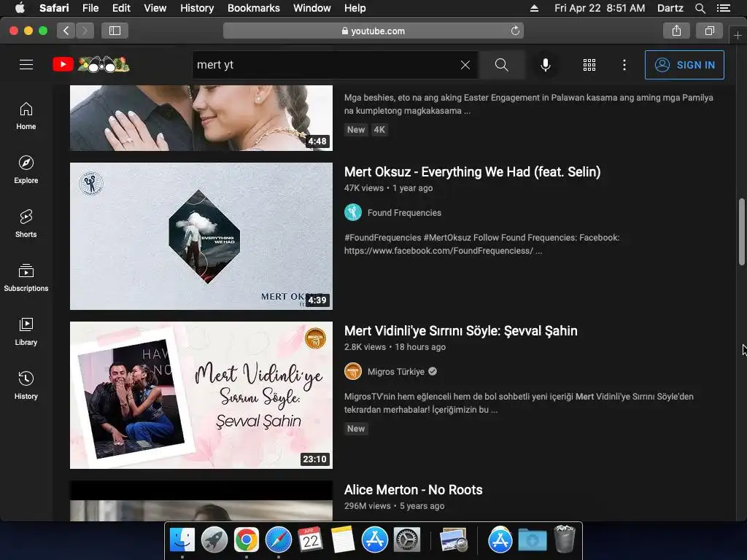Play the 4:48 engagement video thumbnail

click(x=201, y=118)
